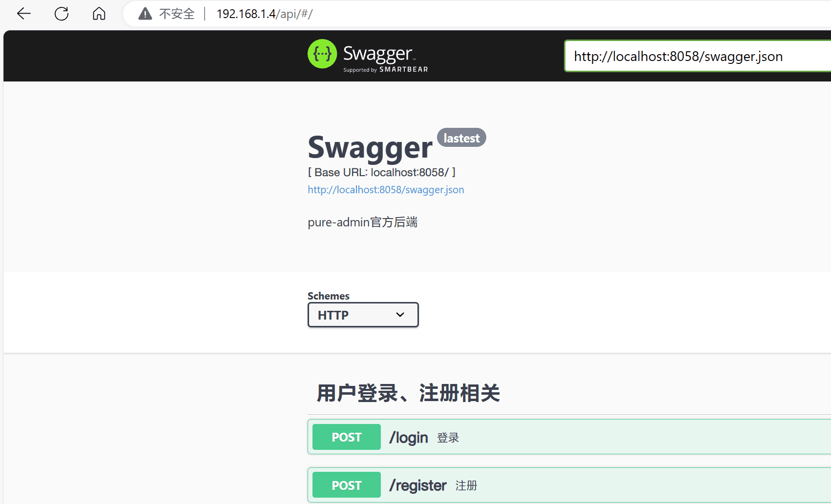This screenshot has width=831, height=504.
Task: Click the swagger.json URL input in header
Action: point(693,57)
